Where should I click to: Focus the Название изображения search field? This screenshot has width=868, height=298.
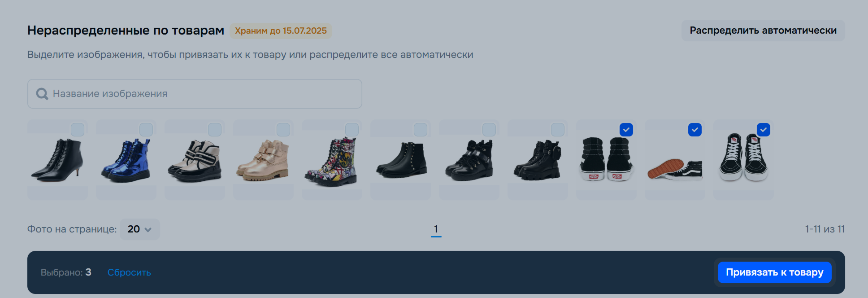195,94
